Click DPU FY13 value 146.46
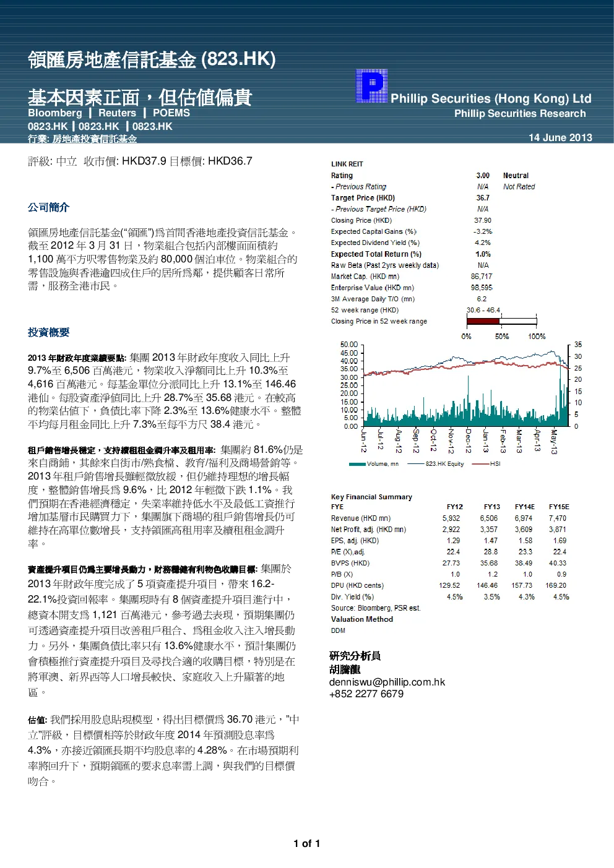614x868 pixels. point(487,585)
